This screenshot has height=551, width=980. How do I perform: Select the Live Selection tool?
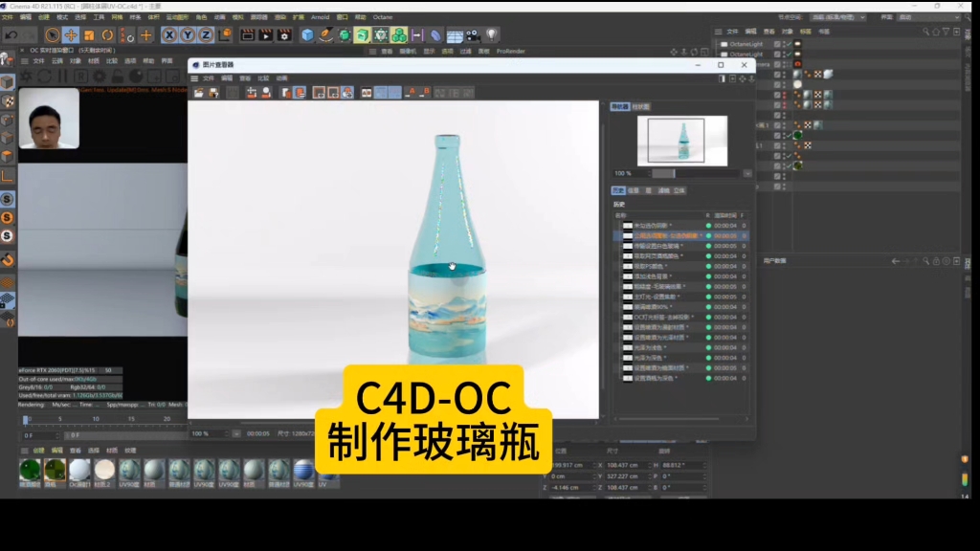pyautogui.click(x=53, y=34)
